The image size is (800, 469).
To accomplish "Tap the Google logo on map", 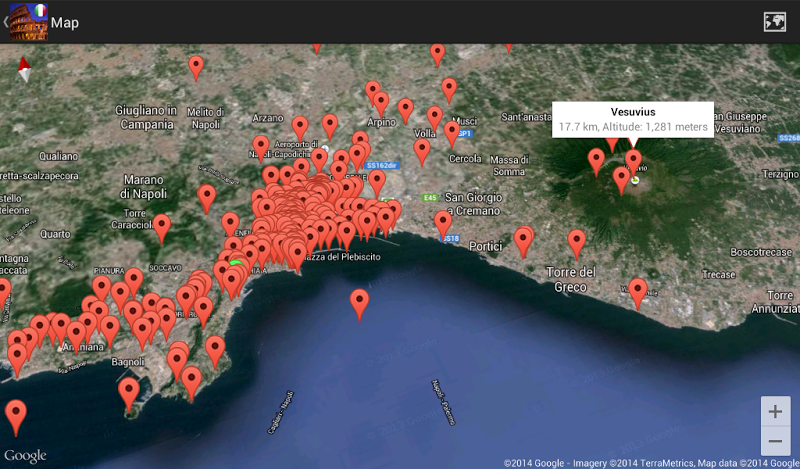I will (25, 456).
